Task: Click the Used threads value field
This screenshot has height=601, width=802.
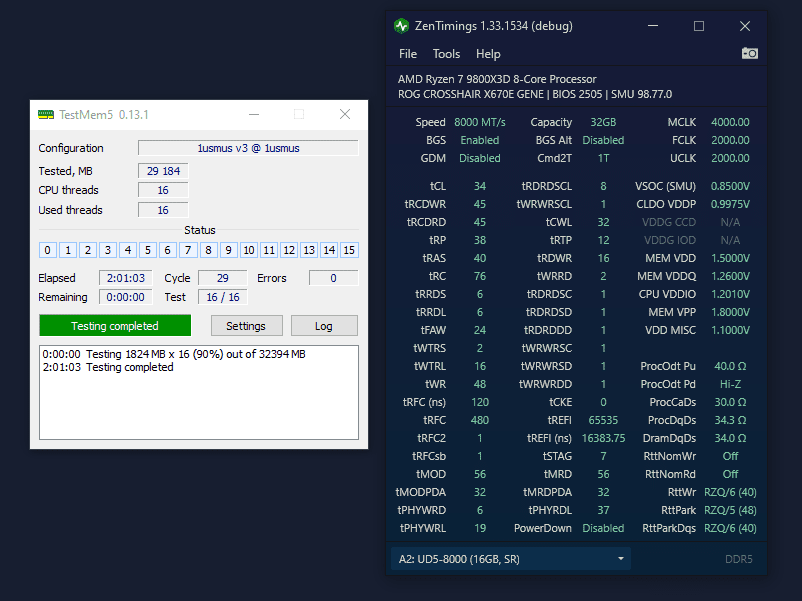Action: [163, 210]
